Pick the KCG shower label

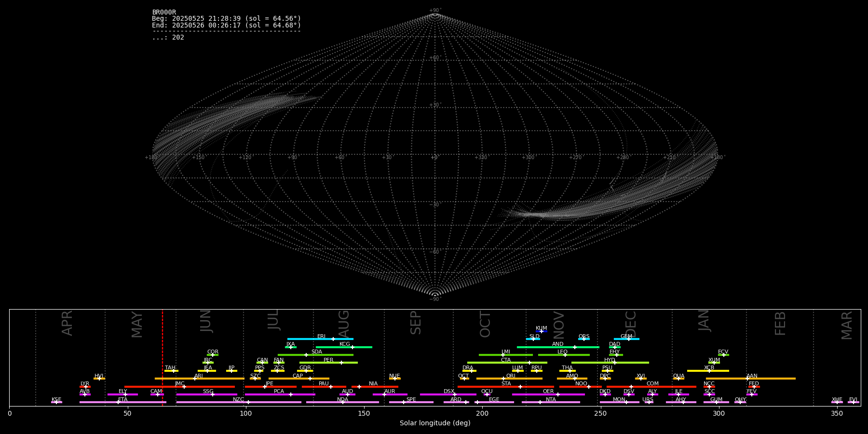click(x=344, y=344)
